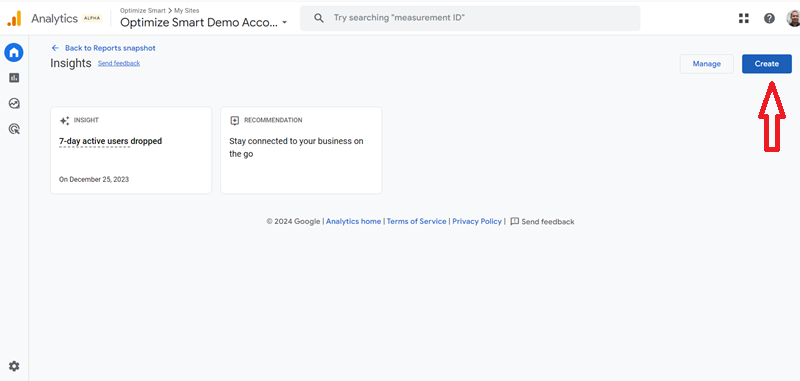Open the 7-day active users dropped card
800x381 pixels.
[x=131, y=150]
